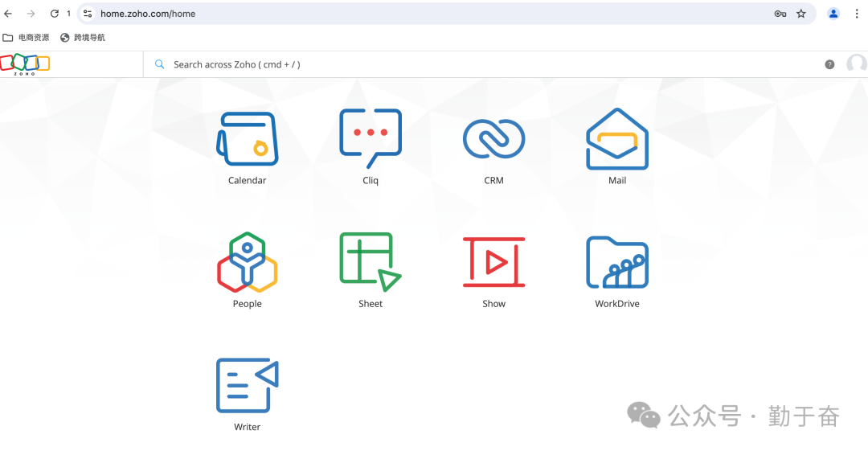Open the CRM app icon
Screen dimensions: 868x451
(493, 138)
